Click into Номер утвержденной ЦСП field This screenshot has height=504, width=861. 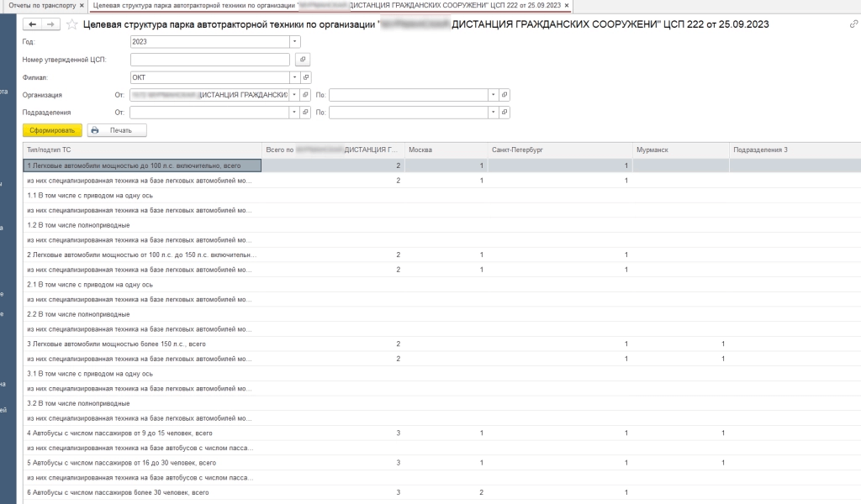tap(209, 60)
